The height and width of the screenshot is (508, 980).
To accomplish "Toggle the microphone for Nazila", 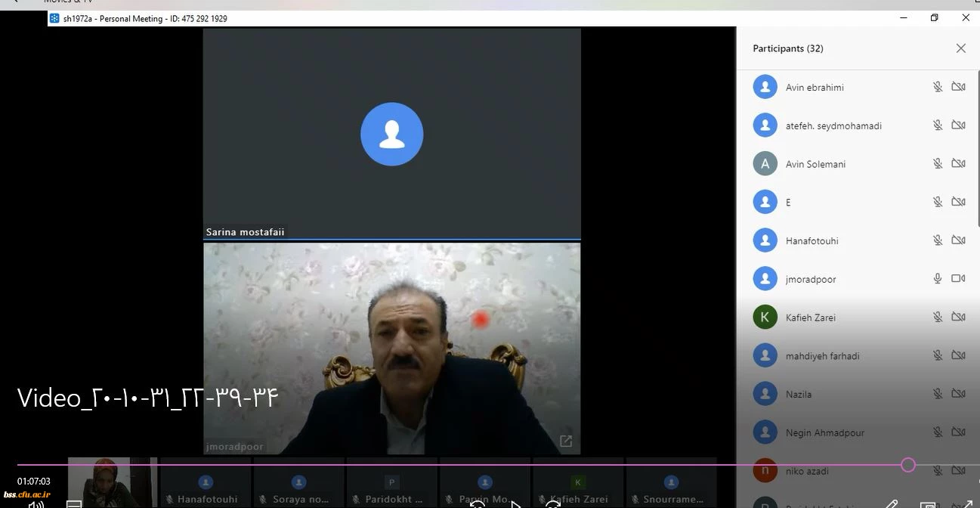I will tap(937, 394).
